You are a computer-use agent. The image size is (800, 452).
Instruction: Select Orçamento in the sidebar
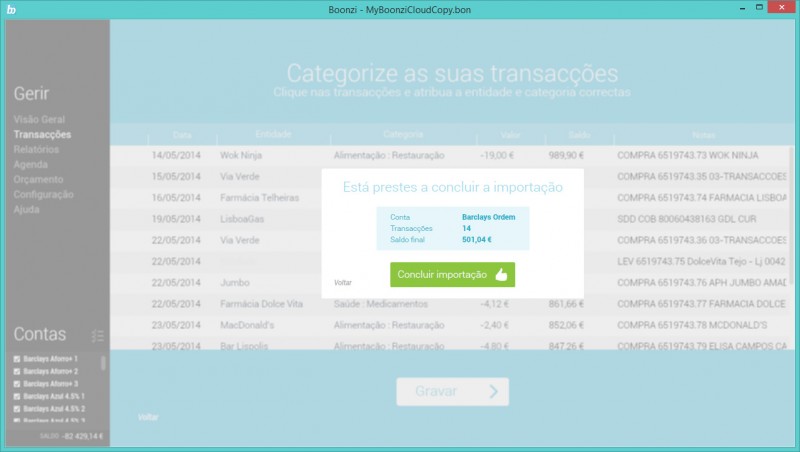pos(38,179)
